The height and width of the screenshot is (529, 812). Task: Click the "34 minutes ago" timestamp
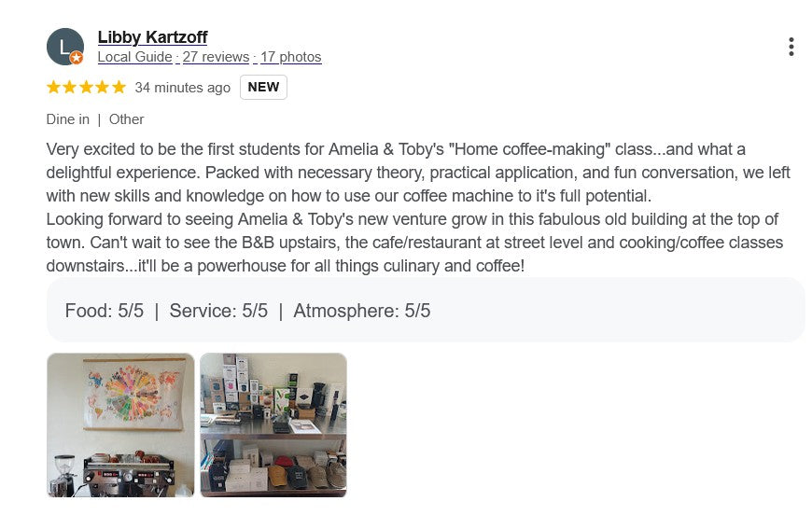[182, 88]
